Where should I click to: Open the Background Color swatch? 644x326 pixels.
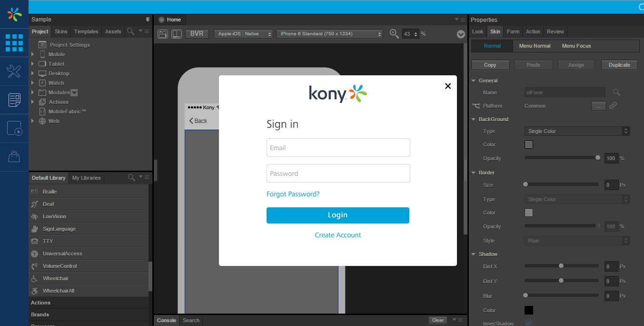tap(529, 144)
